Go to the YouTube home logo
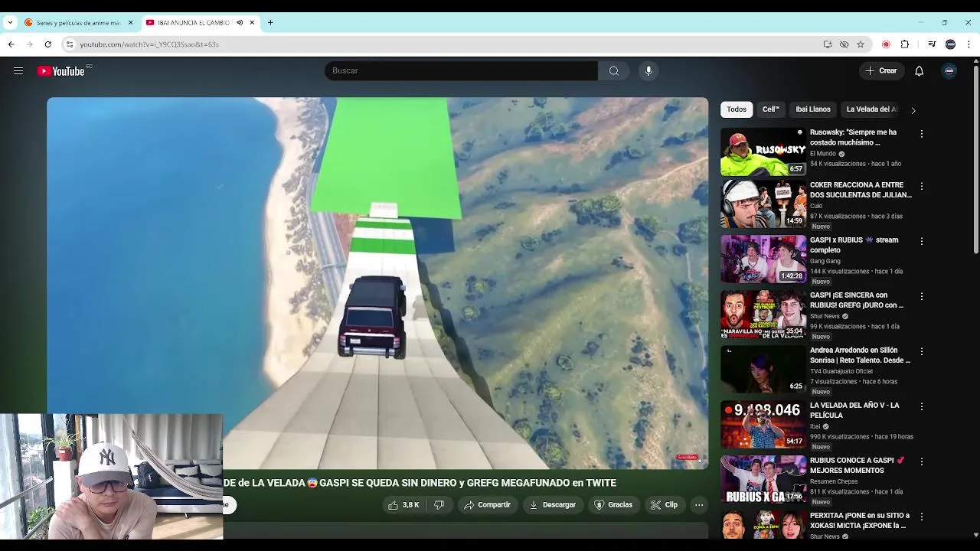 point(61,71)
